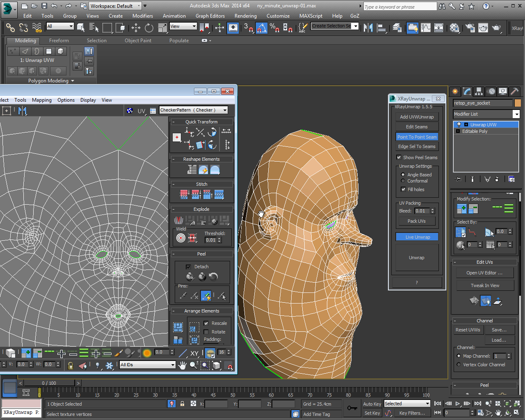This screenshot has height=420, width=525.
Task: Open the All IDs dropdown
Action: coord(148,365)
